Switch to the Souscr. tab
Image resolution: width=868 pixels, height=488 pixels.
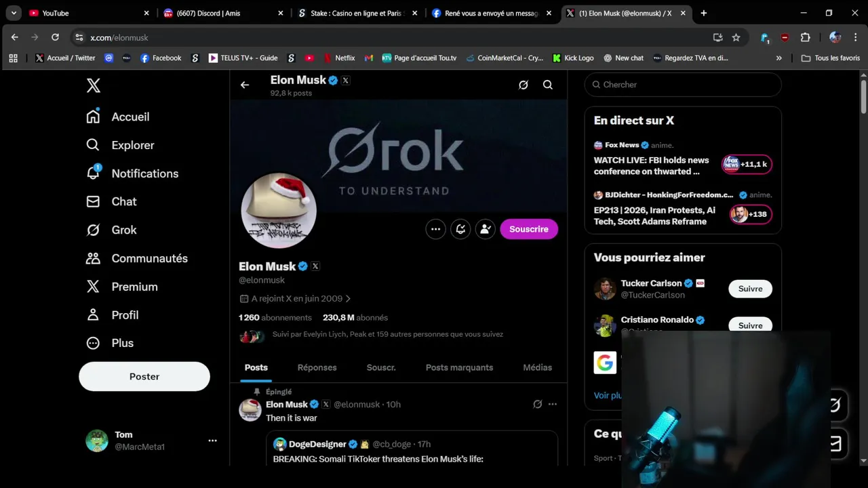point(381,367)
